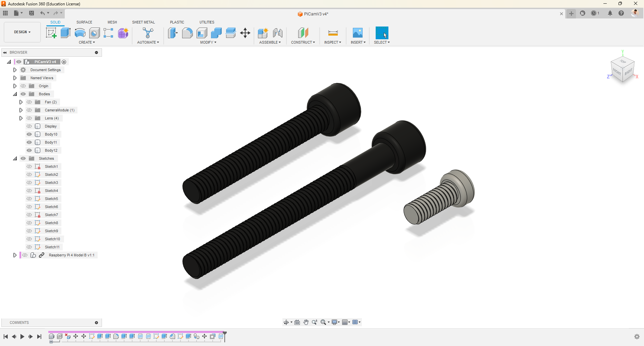Open the MODIFY dropdown menu

click(208, 42)
